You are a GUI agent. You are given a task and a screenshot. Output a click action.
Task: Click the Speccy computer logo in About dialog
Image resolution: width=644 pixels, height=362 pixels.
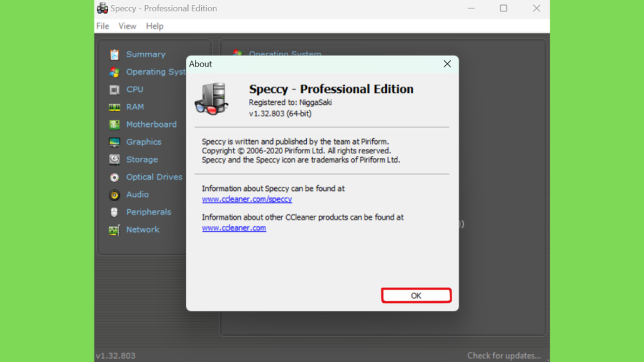(x=211, y=99)
